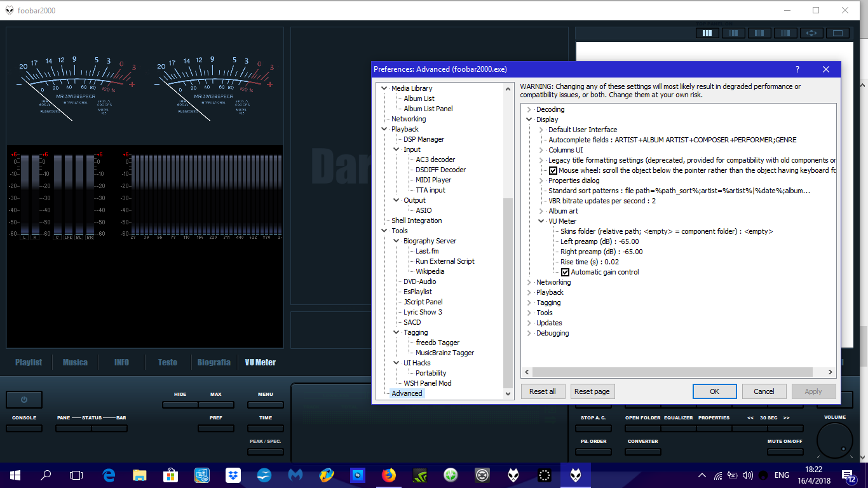The width and height of the screenshot is (868, 488).
Task: Click the round VOLUME knob
Action: [835, 439]
